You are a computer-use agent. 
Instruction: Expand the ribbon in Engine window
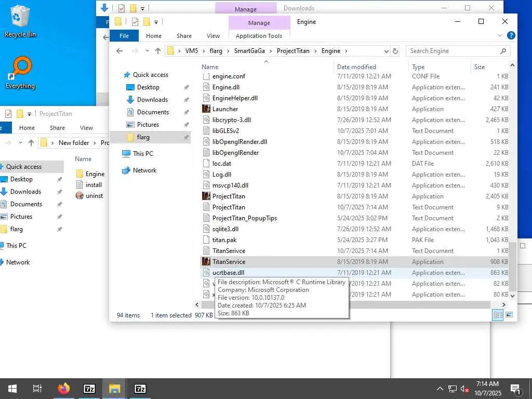[x=499, y=36]
